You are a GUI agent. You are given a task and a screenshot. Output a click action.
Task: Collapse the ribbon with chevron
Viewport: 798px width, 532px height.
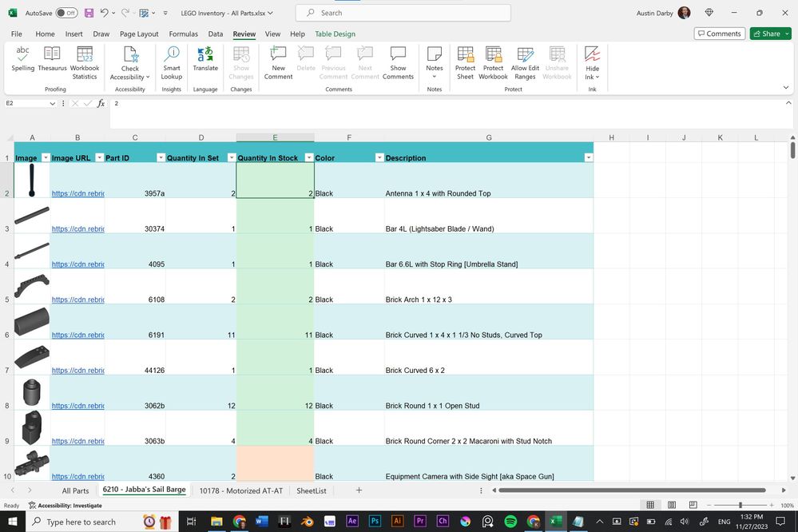coord(786,88)
